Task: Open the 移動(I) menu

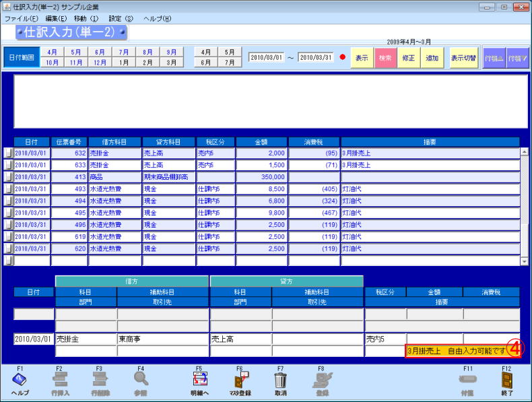Action: click(86, 19)
